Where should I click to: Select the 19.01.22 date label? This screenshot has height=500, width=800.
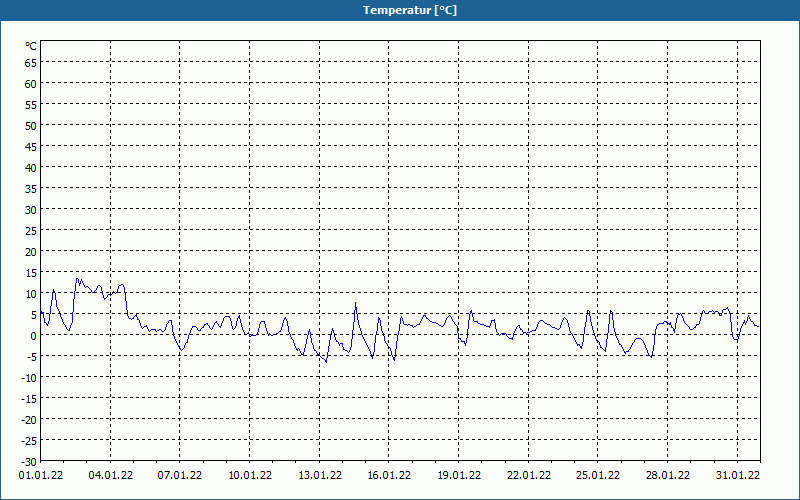click(x=459, y=475)
